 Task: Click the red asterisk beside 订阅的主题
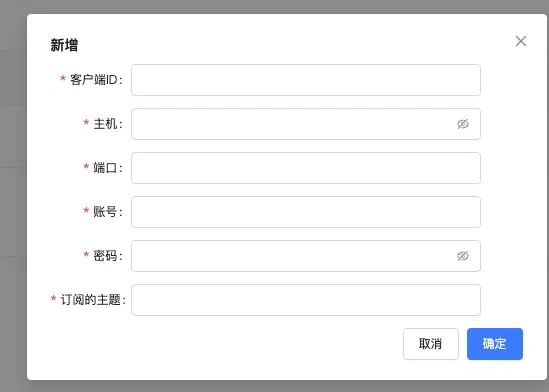53,298
